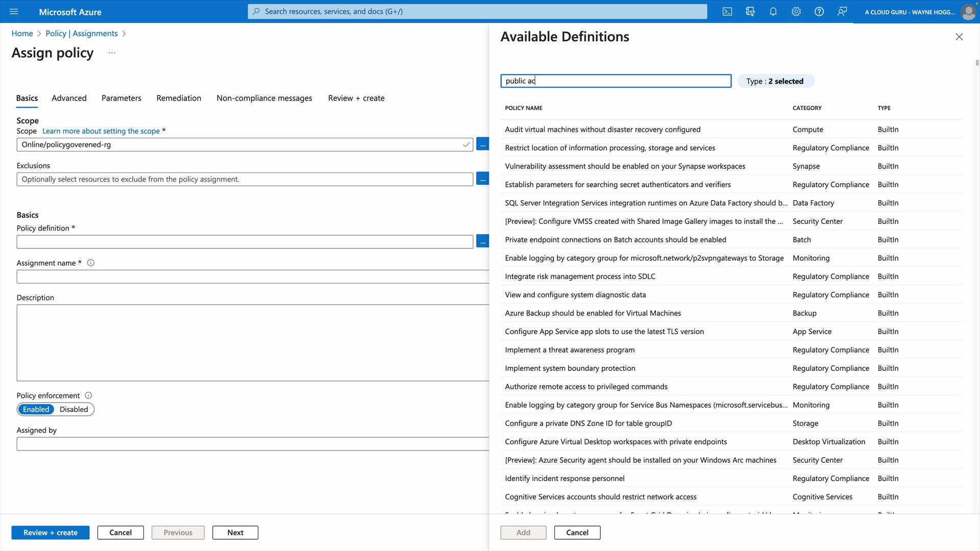This screenshot has height=551, width=980.
Task: Set Policy enforcement to Enabled
Action: click(36, 410)
